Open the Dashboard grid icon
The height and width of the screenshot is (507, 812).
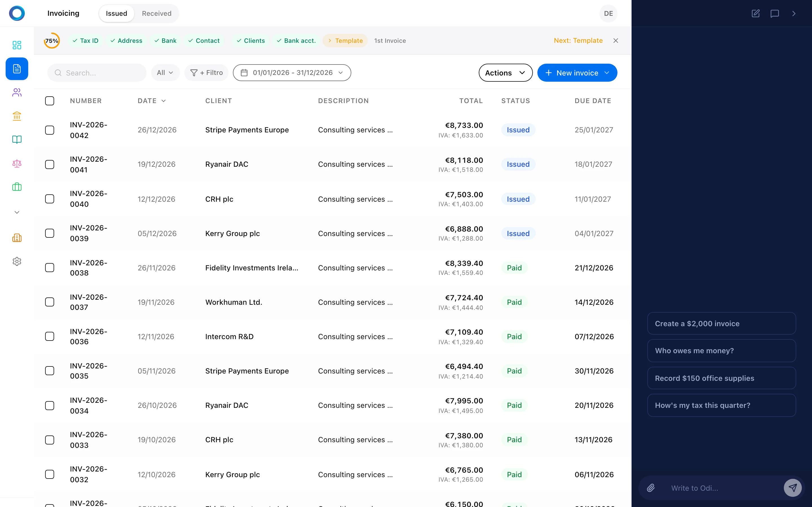[x=17, y=45]
